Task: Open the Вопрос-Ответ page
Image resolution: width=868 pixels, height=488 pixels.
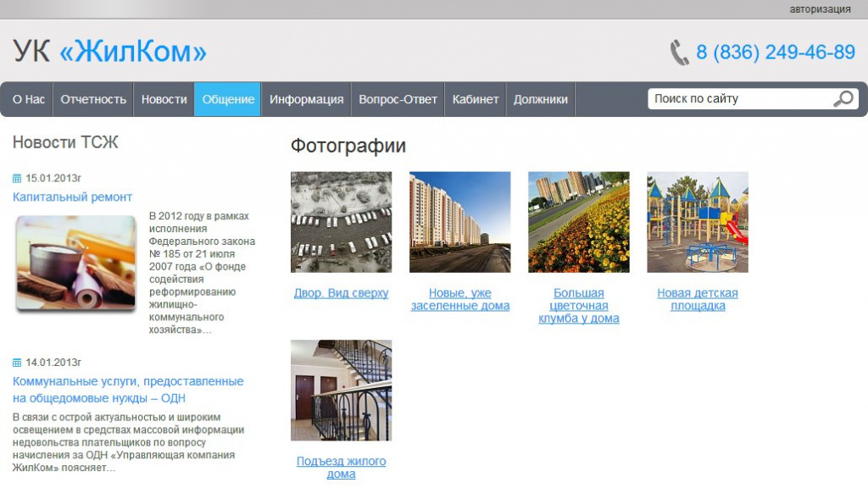Action: point(398,99)
